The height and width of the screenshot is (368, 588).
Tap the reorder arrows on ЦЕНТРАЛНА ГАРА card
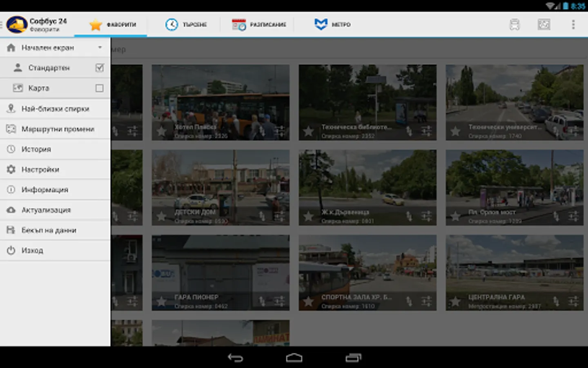pos(556,301)
